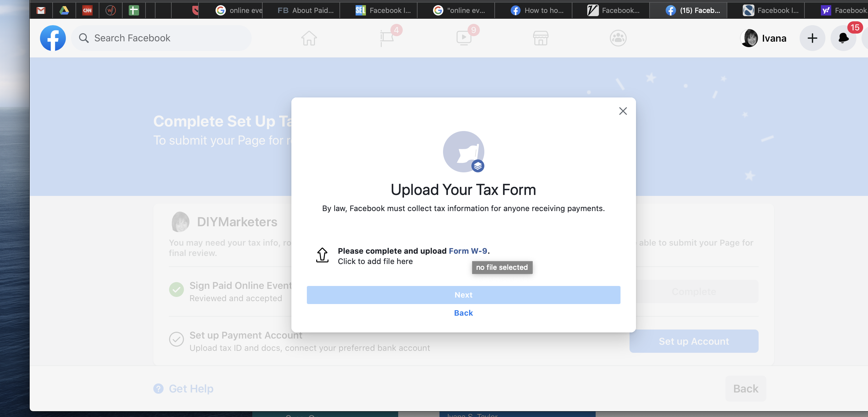Open the Groups icon
Screen dimensions: 868x417
[618, 38]
